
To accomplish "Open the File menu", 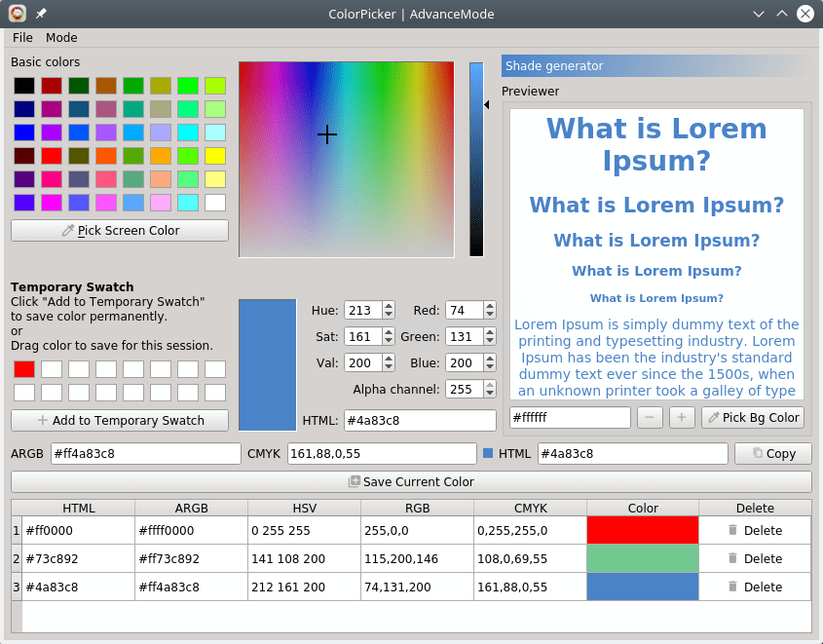I will [x=21, y=37].
